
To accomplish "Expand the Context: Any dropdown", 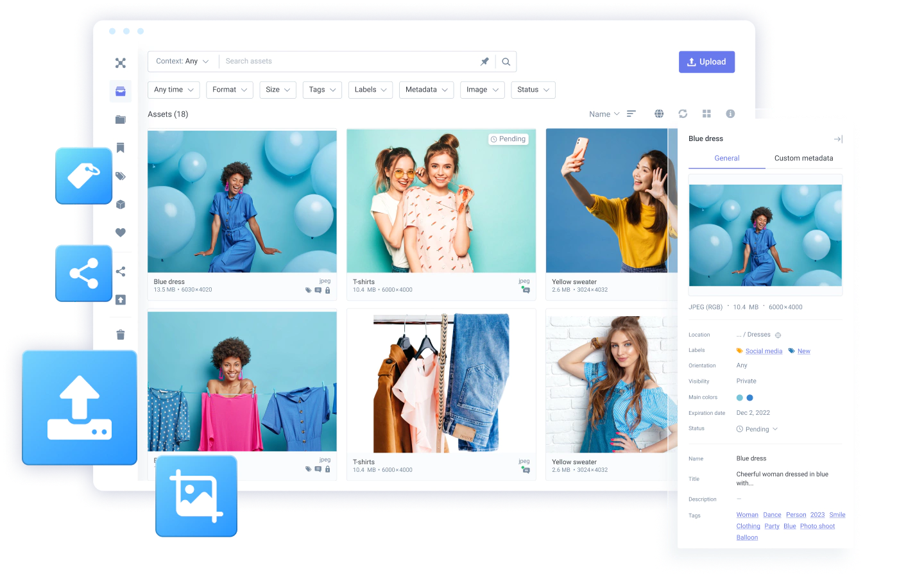I will point(182,62).
